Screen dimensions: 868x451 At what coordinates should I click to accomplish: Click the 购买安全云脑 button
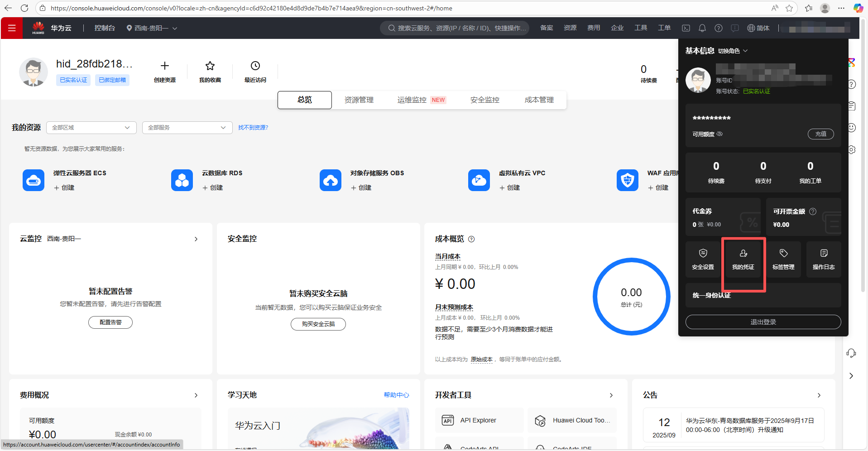coord(318,324)
